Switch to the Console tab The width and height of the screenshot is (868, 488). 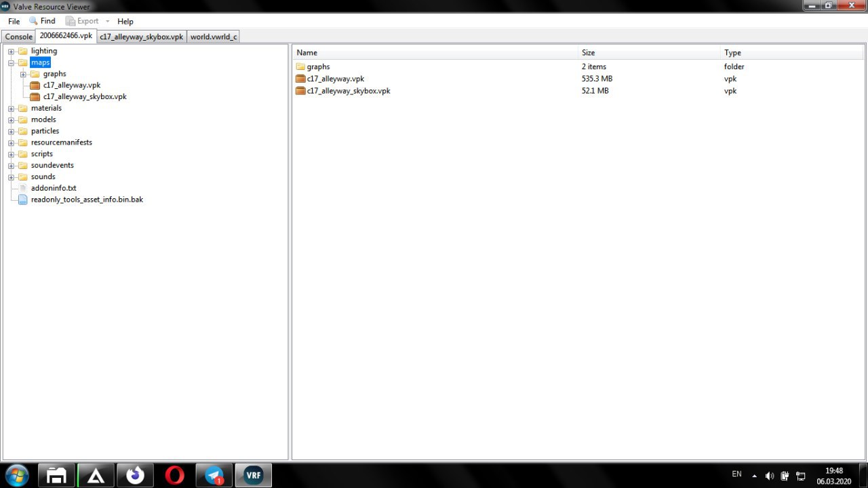(x=19, y=37)
